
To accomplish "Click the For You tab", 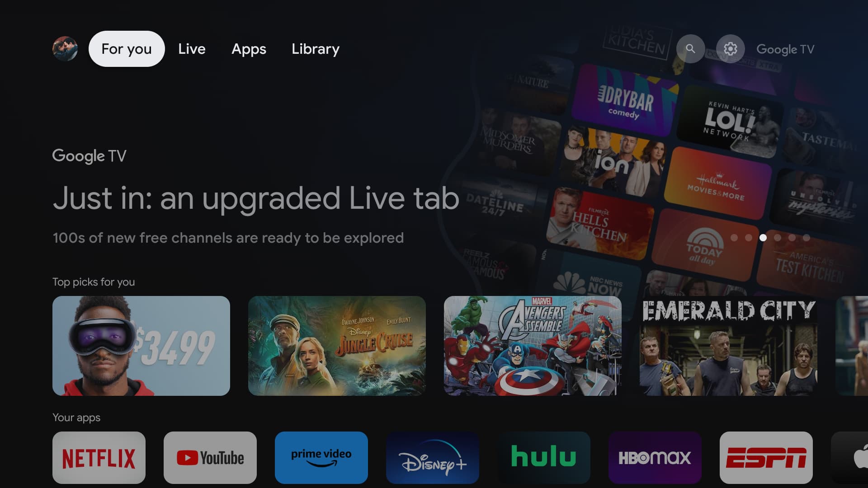I will pyautogui.click(x=127, y=48).
